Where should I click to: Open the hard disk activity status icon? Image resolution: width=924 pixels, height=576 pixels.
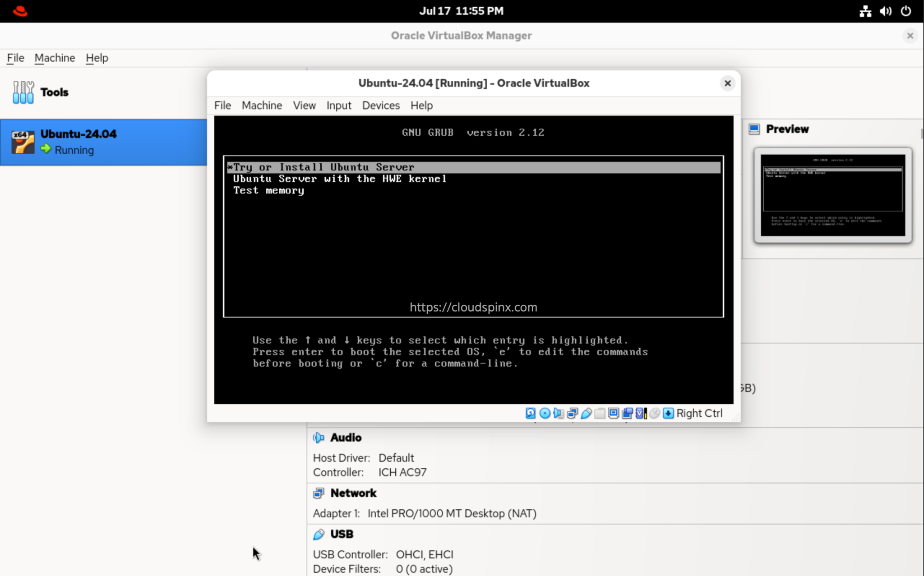[x=530, y=413]
